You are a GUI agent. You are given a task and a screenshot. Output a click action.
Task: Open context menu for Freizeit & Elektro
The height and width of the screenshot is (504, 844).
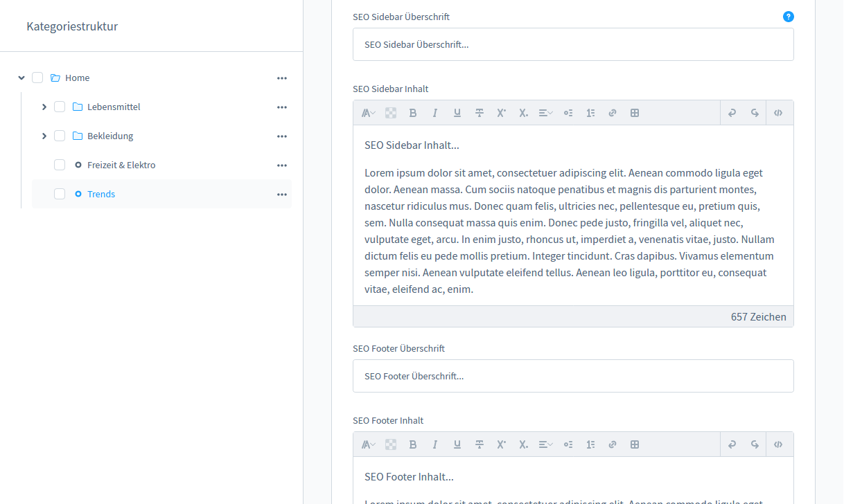pyautogui.click(x=282, y=165)
